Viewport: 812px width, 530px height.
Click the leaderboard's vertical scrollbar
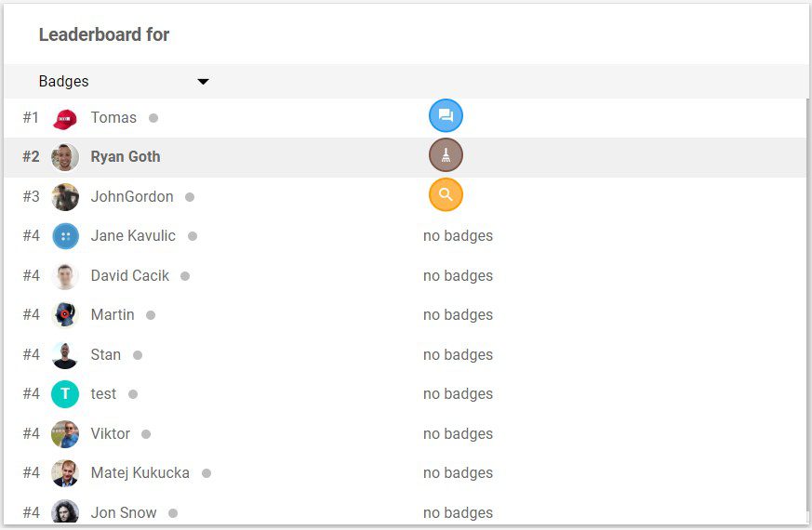point(809,311)
